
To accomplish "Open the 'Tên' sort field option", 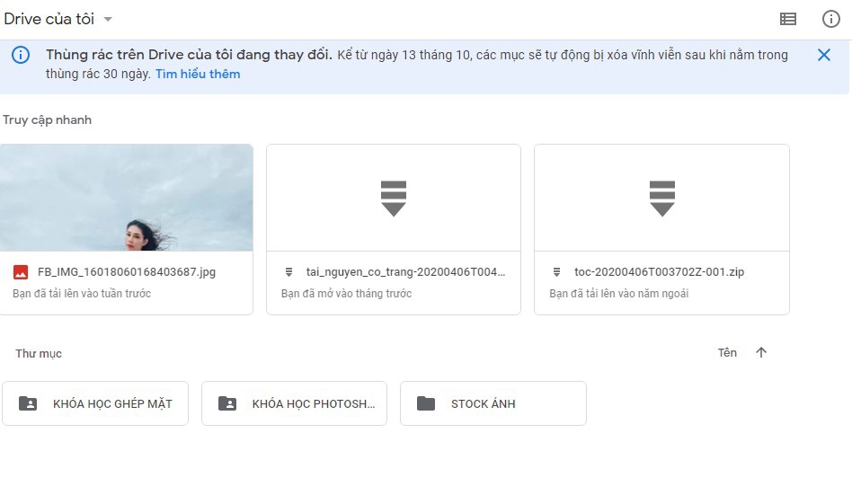I will click(x=727, y=353).
